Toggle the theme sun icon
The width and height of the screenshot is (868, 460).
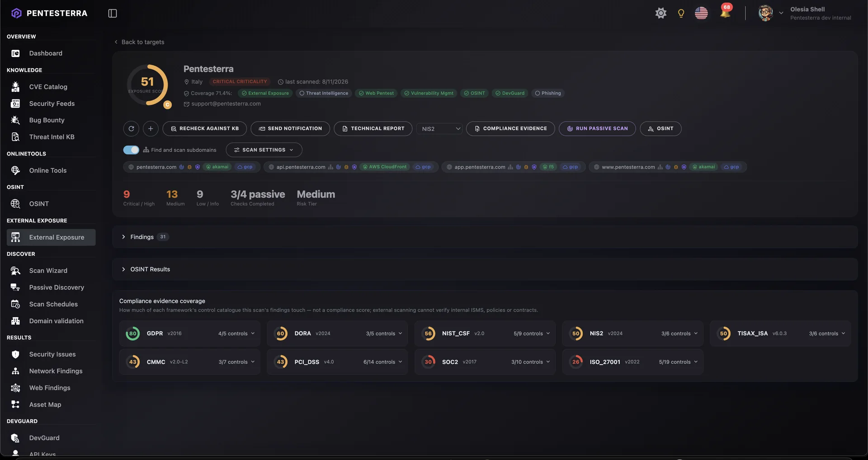click(x=661, y=13)
